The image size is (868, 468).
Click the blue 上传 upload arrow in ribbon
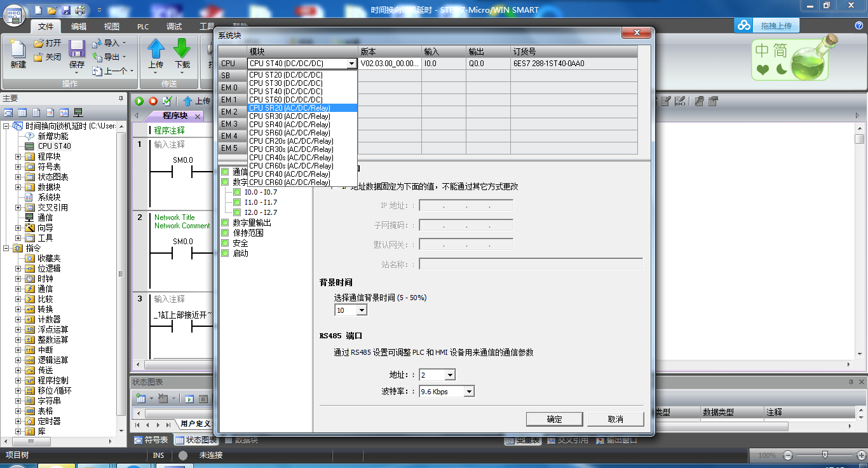[x=156, y=51]
